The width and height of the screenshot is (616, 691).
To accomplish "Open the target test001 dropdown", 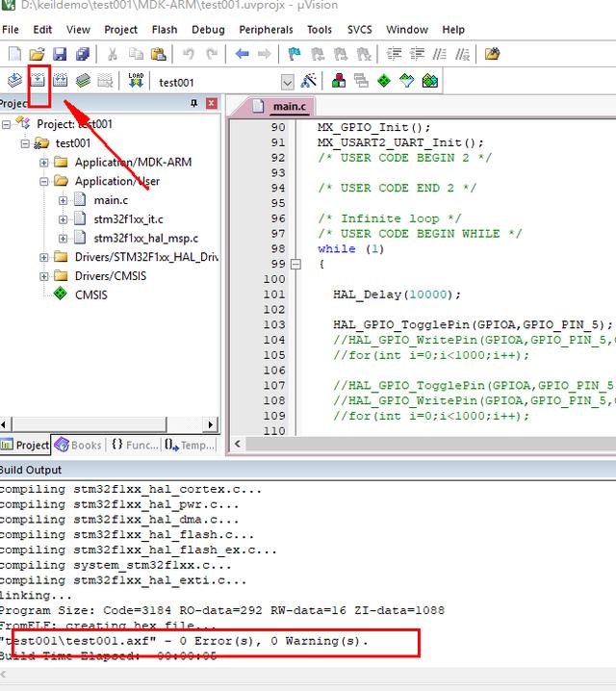I will click(x=287, y=82).
